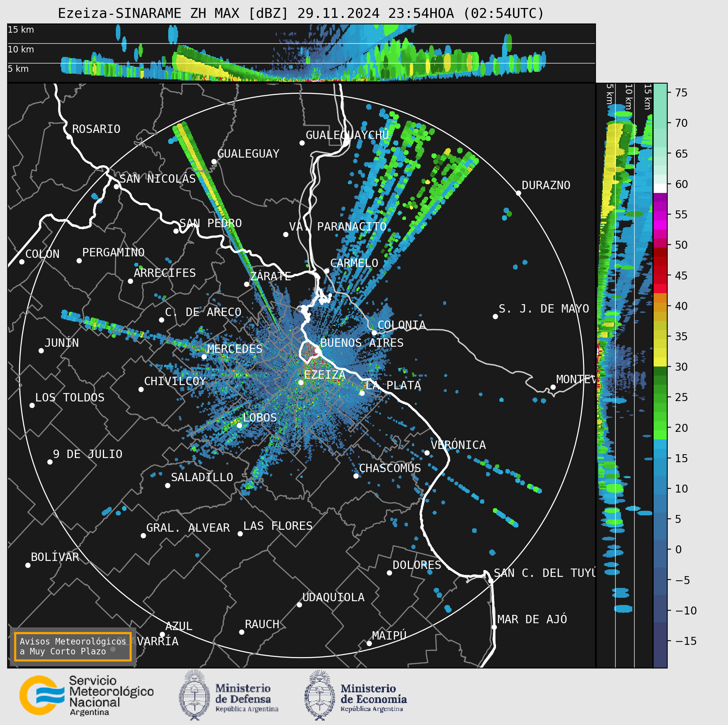Click the MAIPÚ city label
This screenshot has height=725, width=728.
[x=389, y=635]
